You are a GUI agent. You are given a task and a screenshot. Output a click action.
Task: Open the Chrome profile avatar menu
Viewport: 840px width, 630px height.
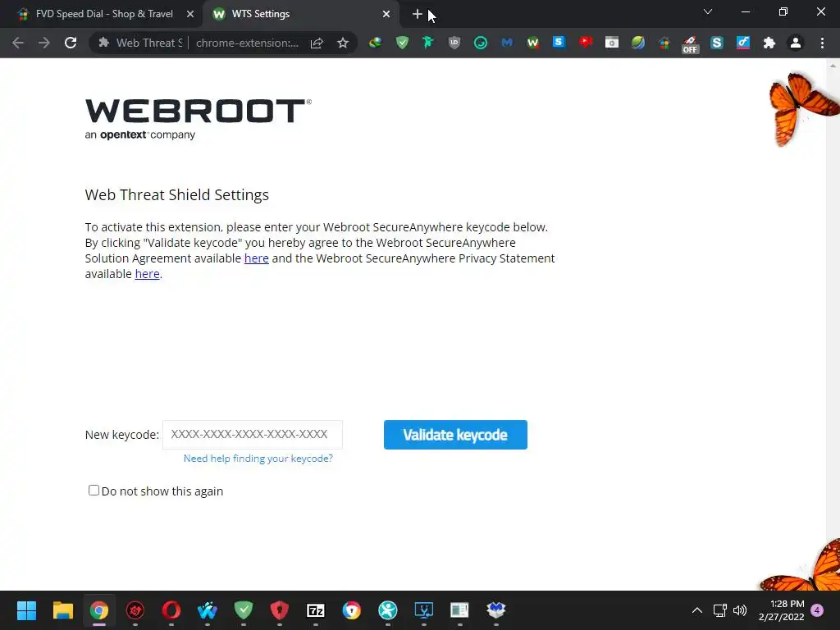point(796,43)
